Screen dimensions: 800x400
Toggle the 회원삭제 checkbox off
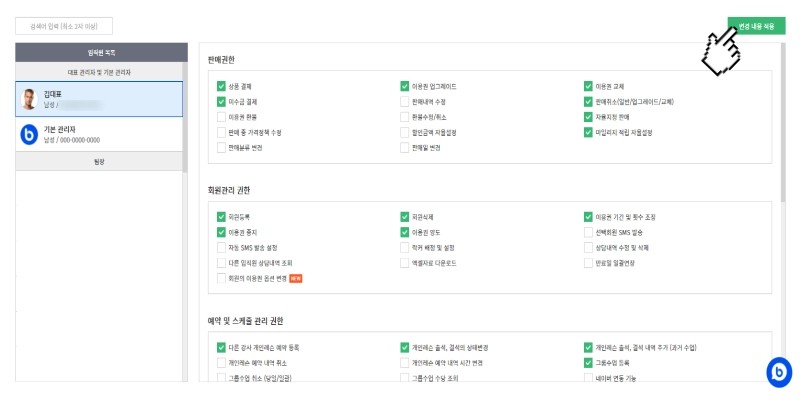(405, 217)
